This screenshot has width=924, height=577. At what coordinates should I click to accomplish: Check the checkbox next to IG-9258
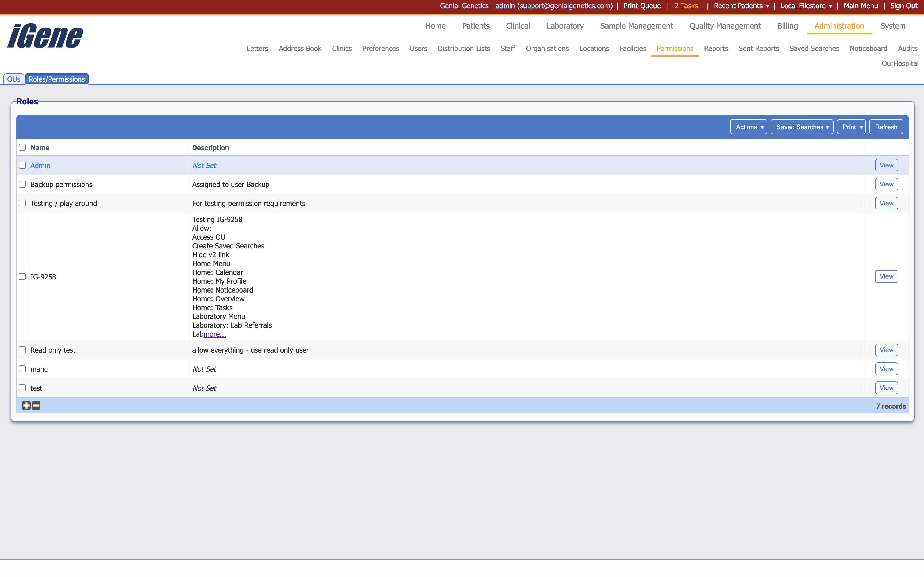(22, 276)
